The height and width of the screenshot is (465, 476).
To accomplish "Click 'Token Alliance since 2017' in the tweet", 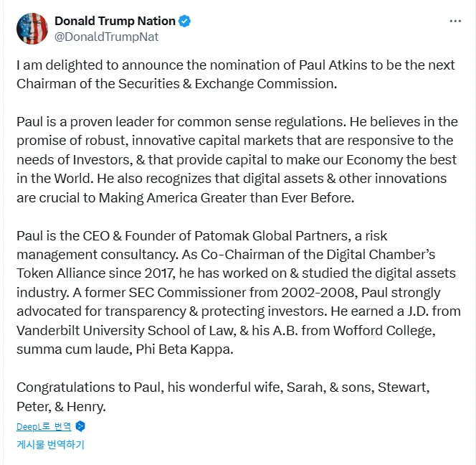I will pyautogui.click(x=96, y=273).
